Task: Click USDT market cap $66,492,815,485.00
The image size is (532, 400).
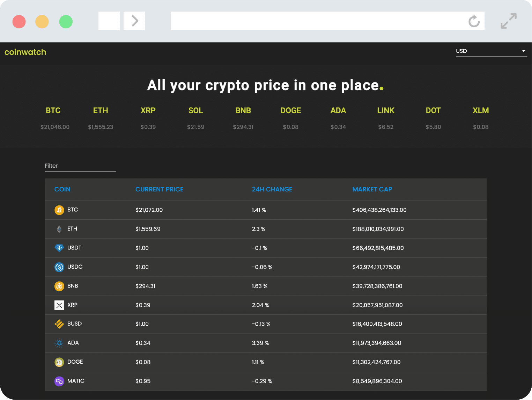Action: point(378,248)
